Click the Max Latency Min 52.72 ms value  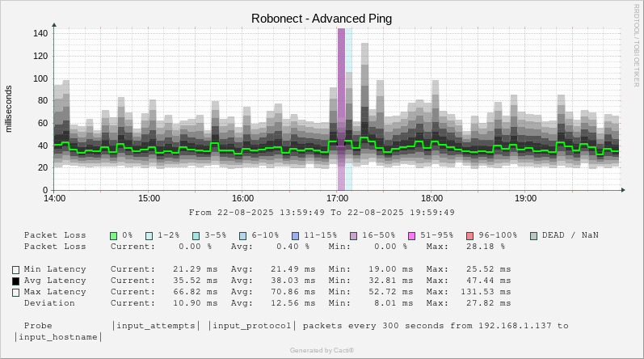[390, 292]
